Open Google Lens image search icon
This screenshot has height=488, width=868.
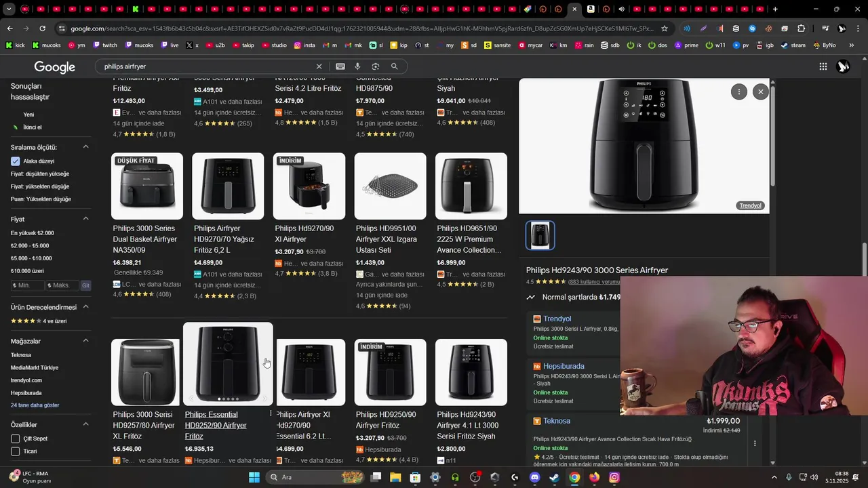tap(375, 66)
